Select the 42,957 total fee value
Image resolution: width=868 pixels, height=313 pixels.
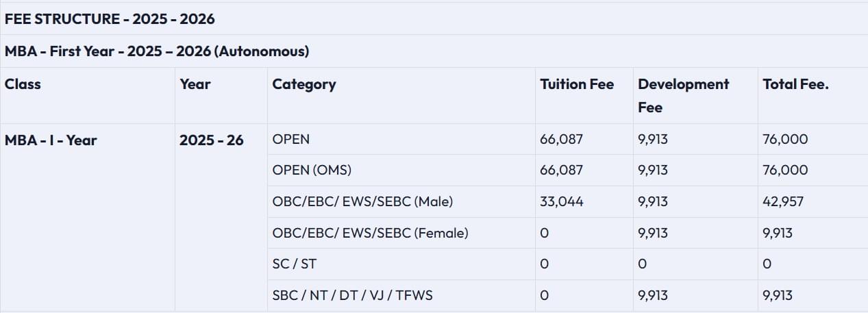tap(783, 202)
